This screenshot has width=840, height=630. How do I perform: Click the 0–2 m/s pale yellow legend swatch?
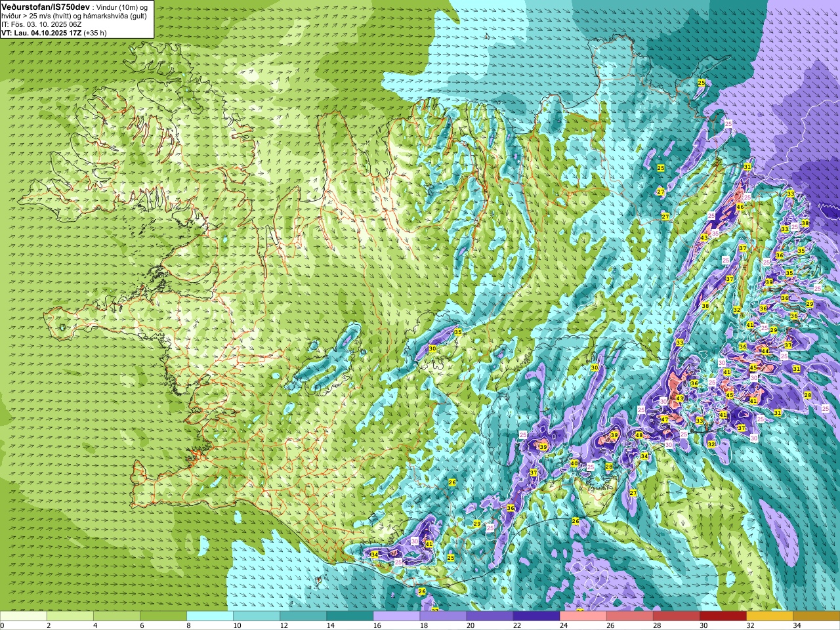tap(24, 616)
